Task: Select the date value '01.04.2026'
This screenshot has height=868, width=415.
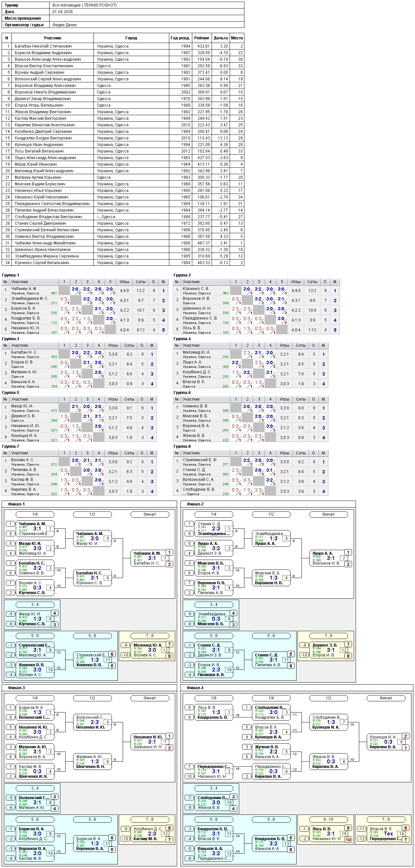Action: 63,12
